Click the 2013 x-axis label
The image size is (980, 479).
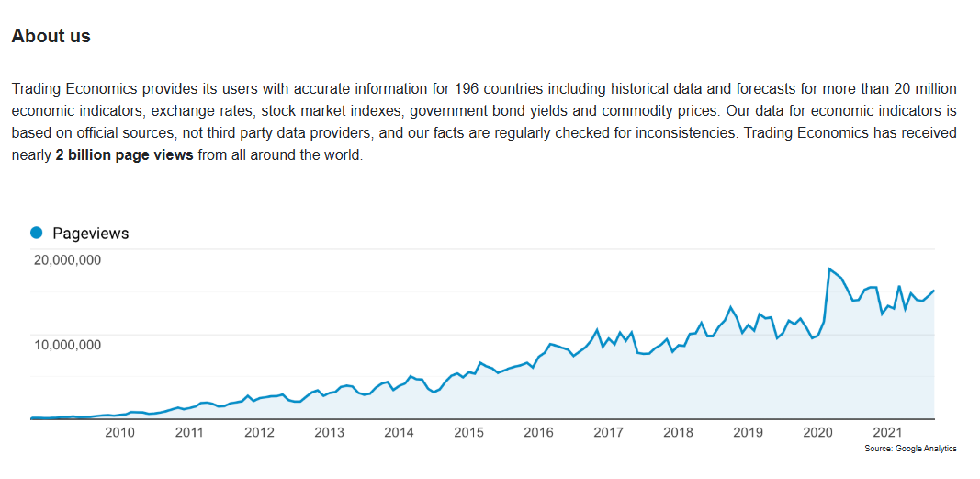point(329,432)
